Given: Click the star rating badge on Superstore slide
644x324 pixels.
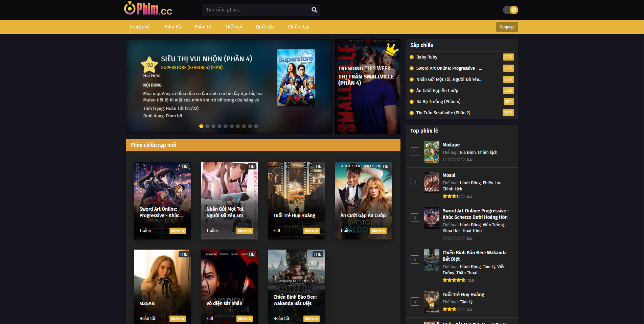Looking at the screenshot, I should 149,65.
